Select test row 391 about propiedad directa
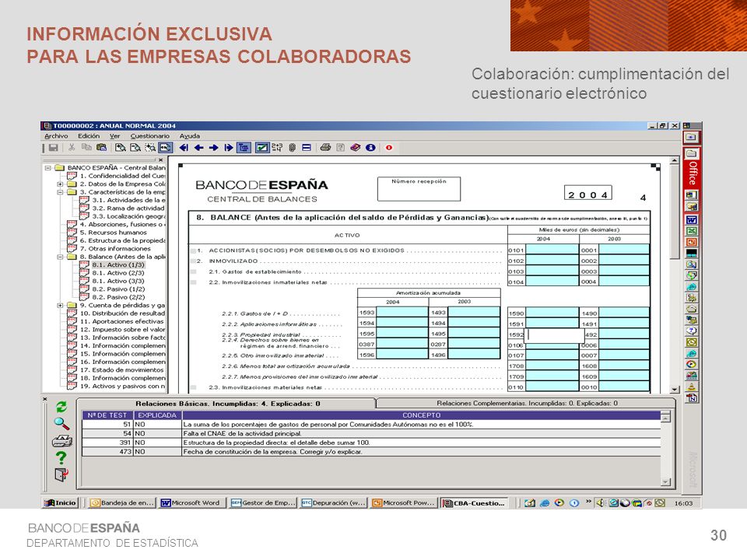 371,443
